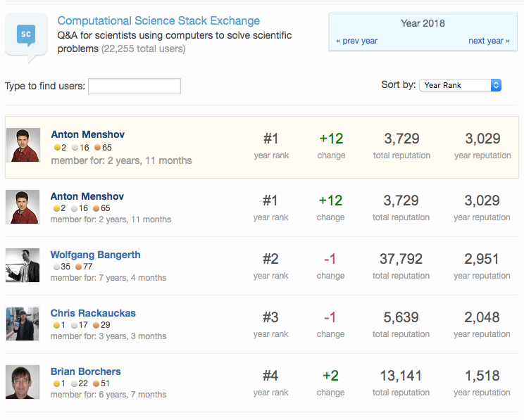This screenshot has width=524, height=420.
Task: Focus the Type to find users field
Action: click(134, 87)
